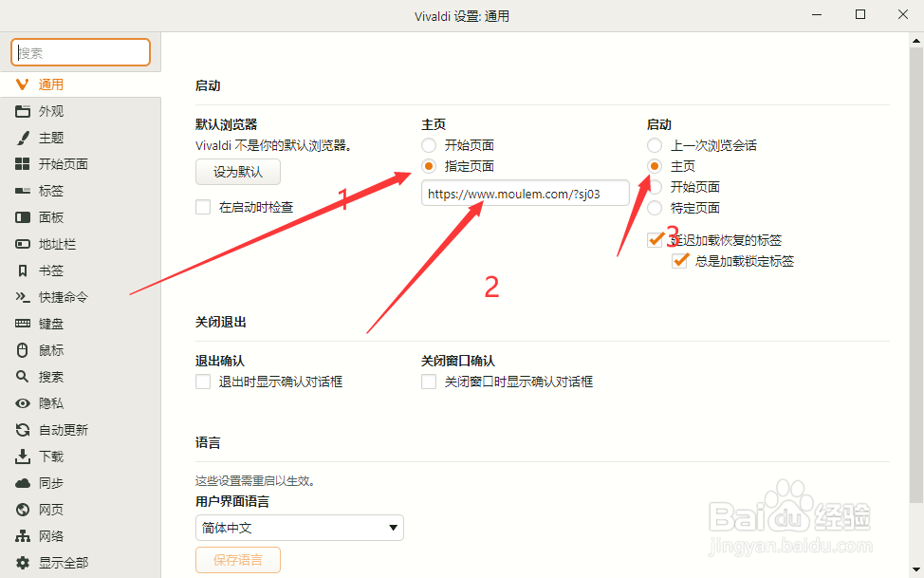Enable 退出时显示确认对话框 checkbox
This screenshot has width=924, height=578.
tap(203, 382)
